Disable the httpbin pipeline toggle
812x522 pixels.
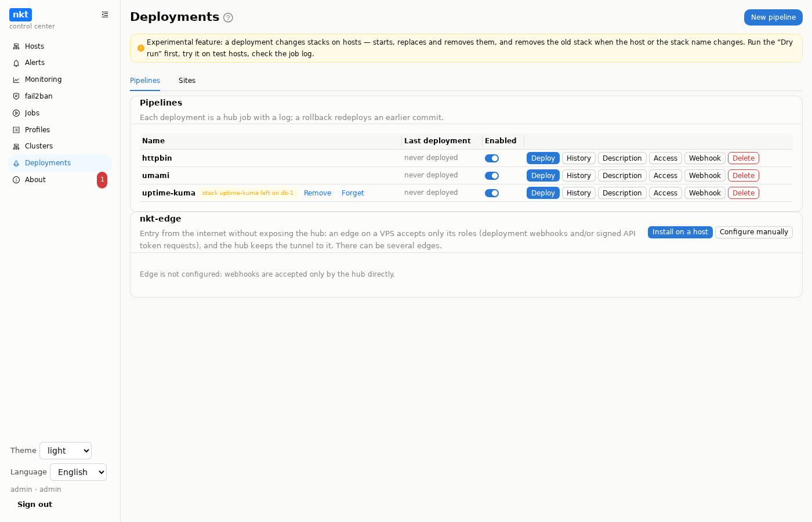(492, 158)
